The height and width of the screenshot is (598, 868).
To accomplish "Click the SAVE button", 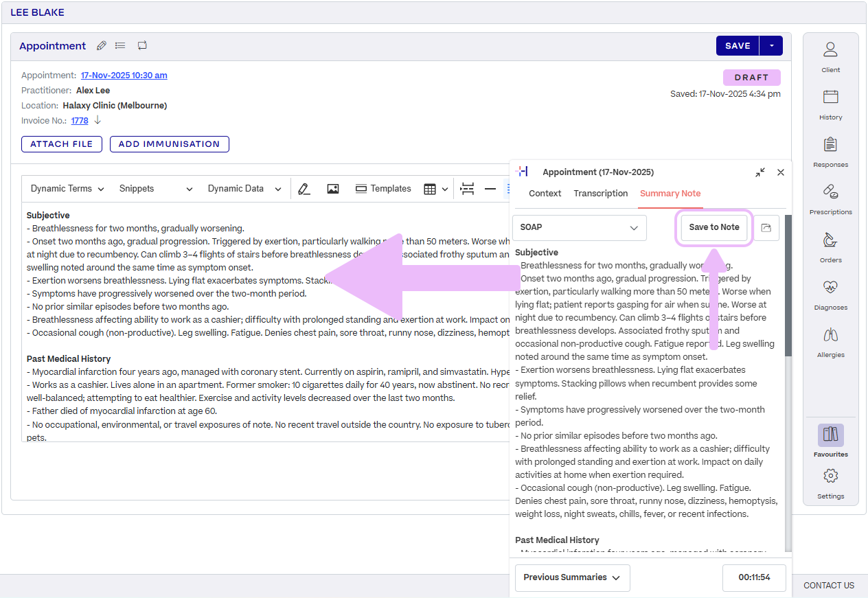I will click(738, 46).
